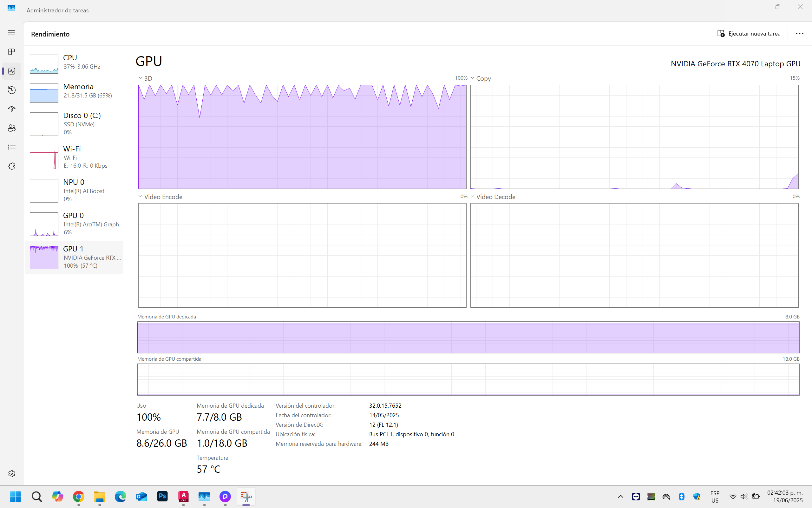Screen dimensions: 812x508
Task: Select the Wi-Fi performance item
Action: pyautogui.click(x=74, y=157)
